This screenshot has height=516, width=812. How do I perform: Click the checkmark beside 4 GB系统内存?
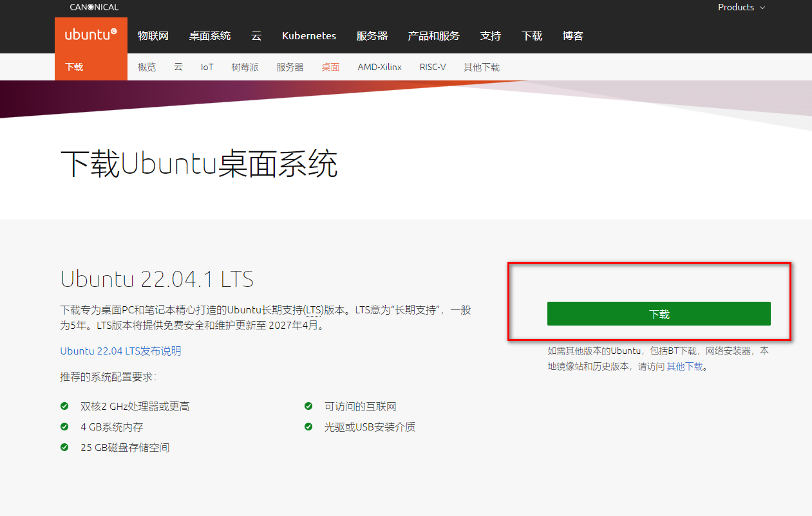[x=64, y=427]
